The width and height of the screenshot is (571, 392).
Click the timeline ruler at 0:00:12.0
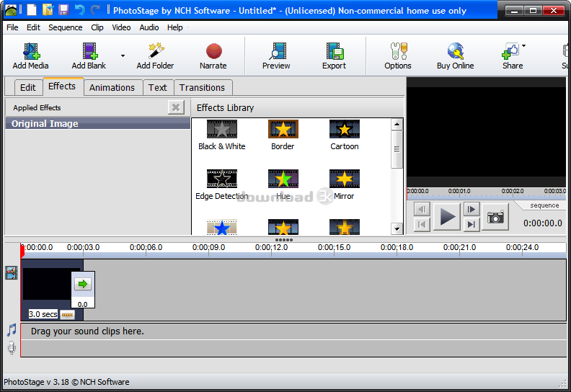point(271,247)
